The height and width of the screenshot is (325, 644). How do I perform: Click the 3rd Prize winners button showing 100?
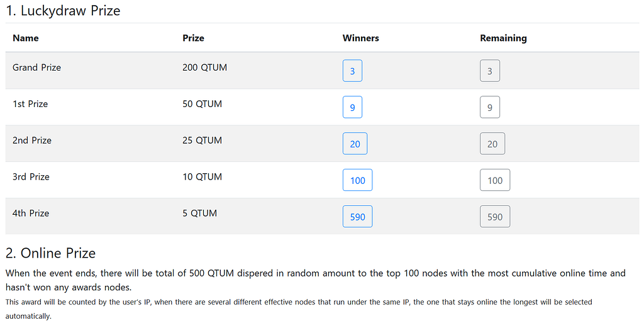[x=357, y=180]
